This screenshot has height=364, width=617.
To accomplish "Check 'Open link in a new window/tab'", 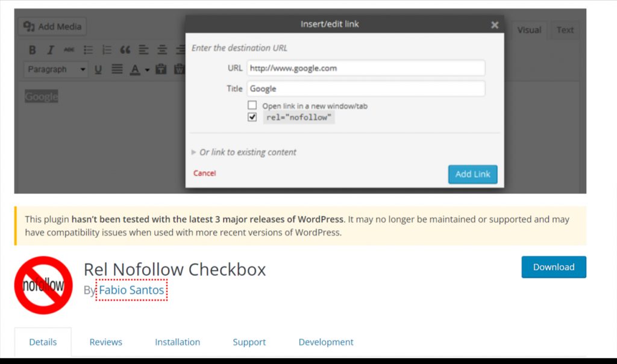I will tap(252, 104).
